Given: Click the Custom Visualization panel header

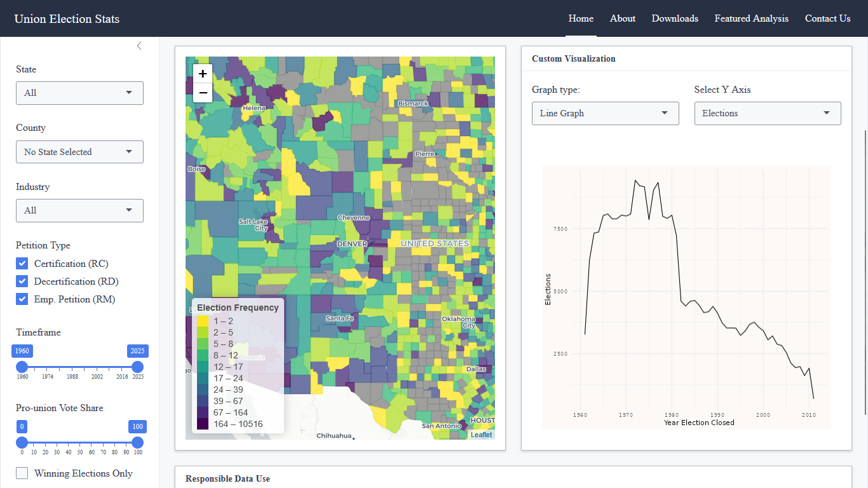Looking at the screenshot, I should click(x=574, y=58).
